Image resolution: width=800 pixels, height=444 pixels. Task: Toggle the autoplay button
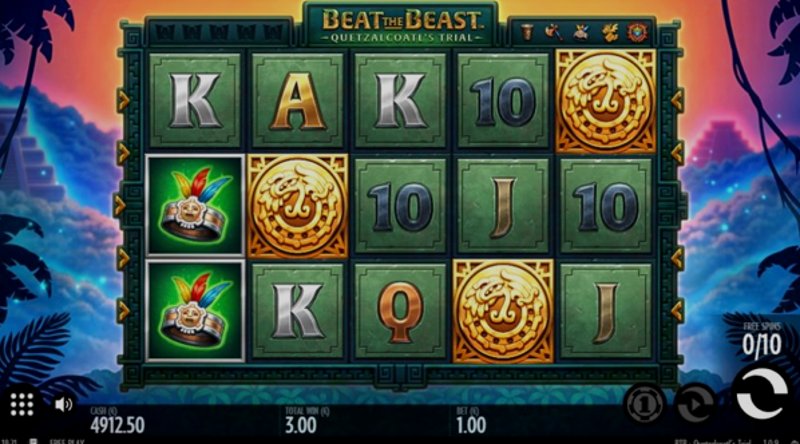click(694, 404)
